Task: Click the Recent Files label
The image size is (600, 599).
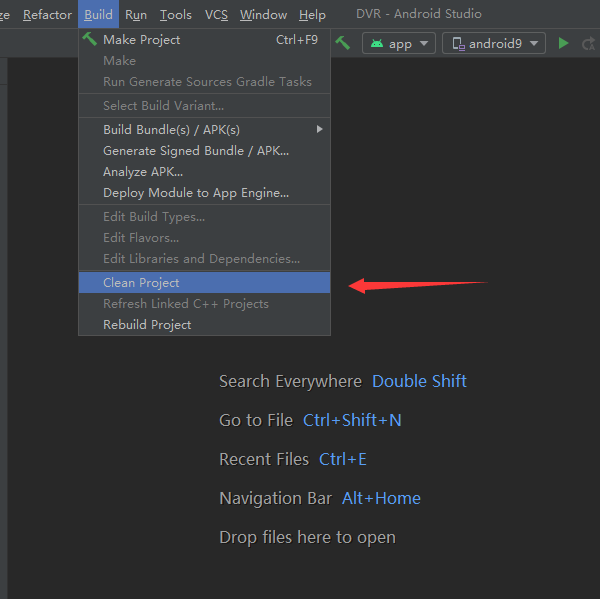Action: coord(264,459)
